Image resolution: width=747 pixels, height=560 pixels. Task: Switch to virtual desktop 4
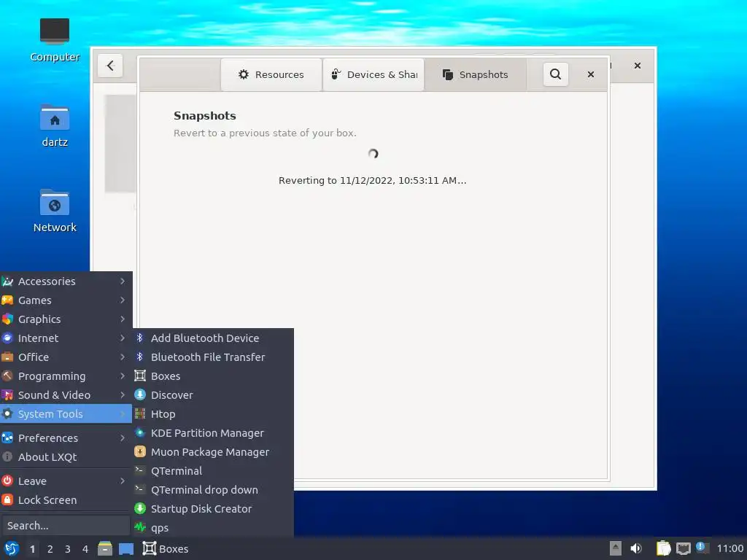[x=85, y=549]
